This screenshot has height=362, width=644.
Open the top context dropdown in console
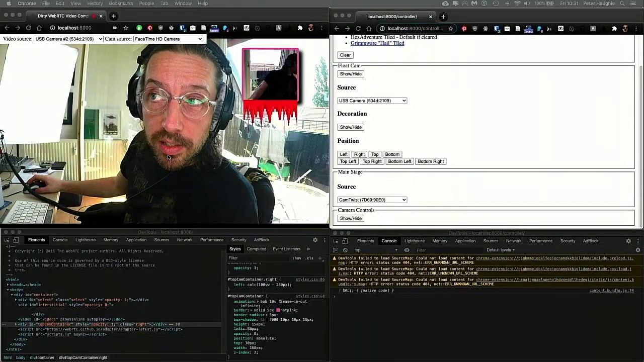click(375, 250)
